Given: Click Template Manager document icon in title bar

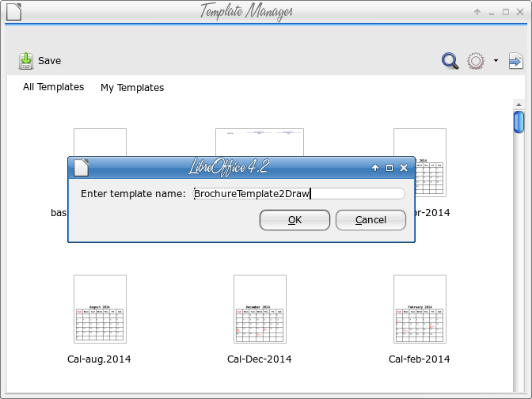Looking at the screenshot, I should [x=14, y=12].
